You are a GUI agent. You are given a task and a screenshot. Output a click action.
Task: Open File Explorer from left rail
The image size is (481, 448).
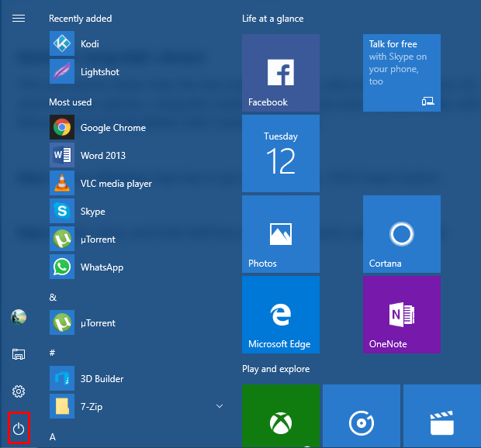[19, 354]
